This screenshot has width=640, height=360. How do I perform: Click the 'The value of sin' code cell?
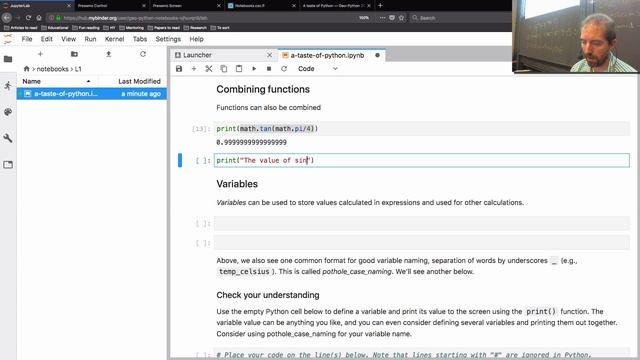pos(422,160)
